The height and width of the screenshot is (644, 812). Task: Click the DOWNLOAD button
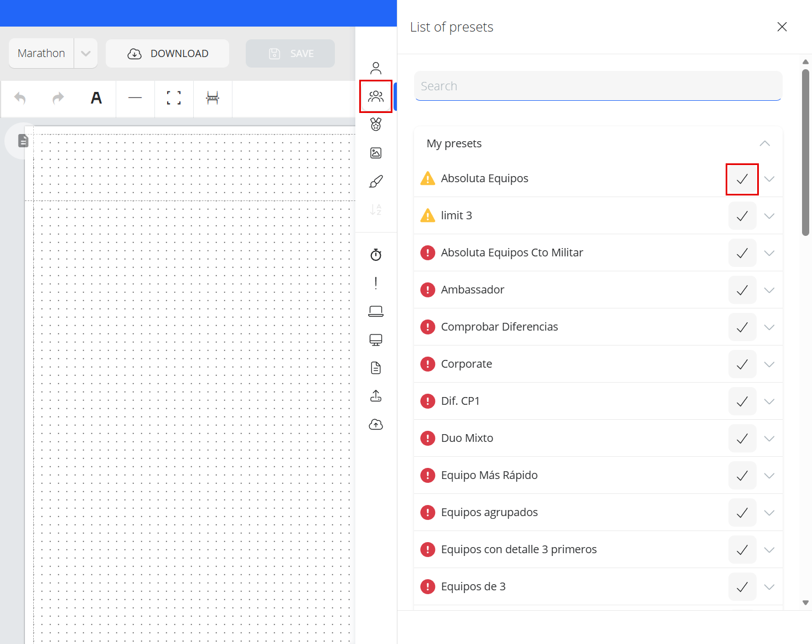pyautogui.click(x=167, y=53)
